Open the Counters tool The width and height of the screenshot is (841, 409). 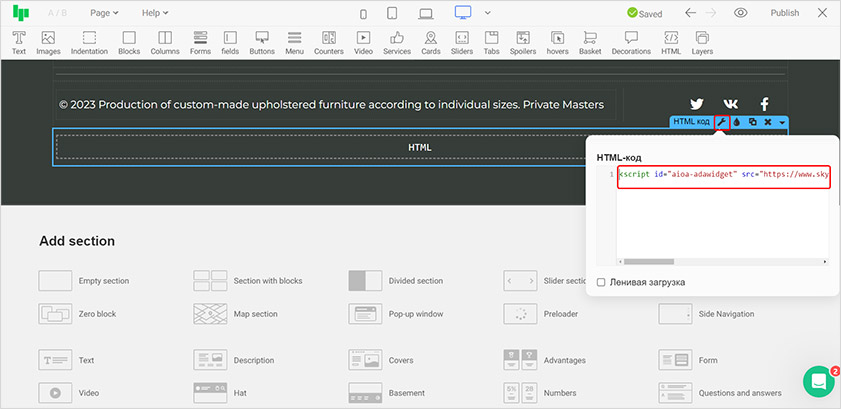pos(329,43)
